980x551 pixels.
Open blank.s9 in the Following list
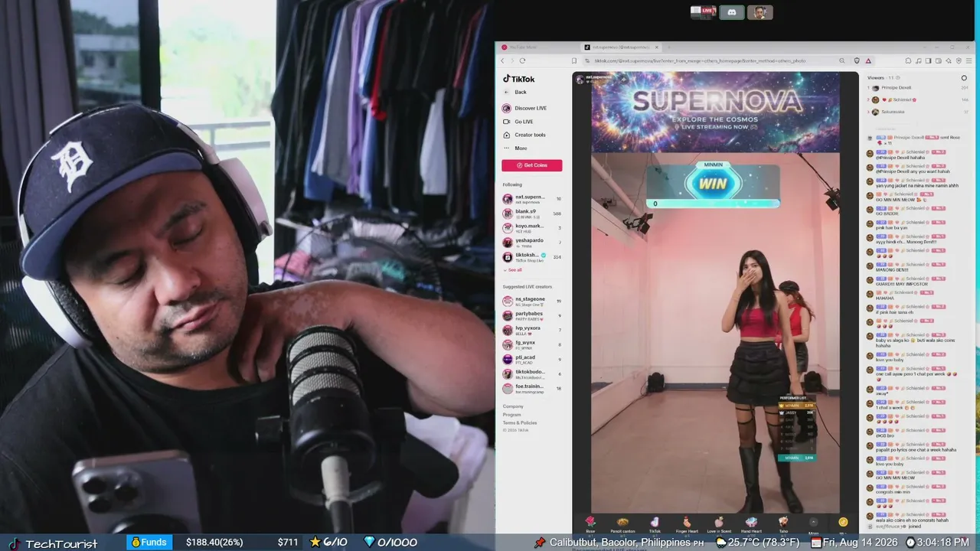click(532, 213)
